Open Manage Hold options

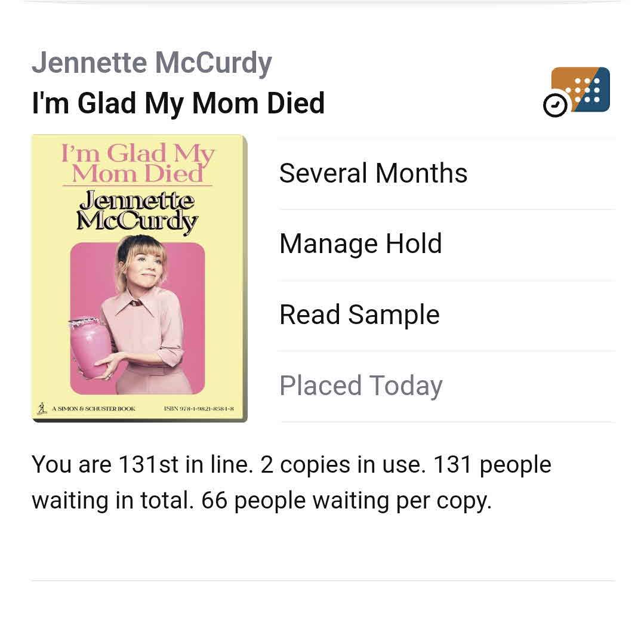click(x=360, y=244)
